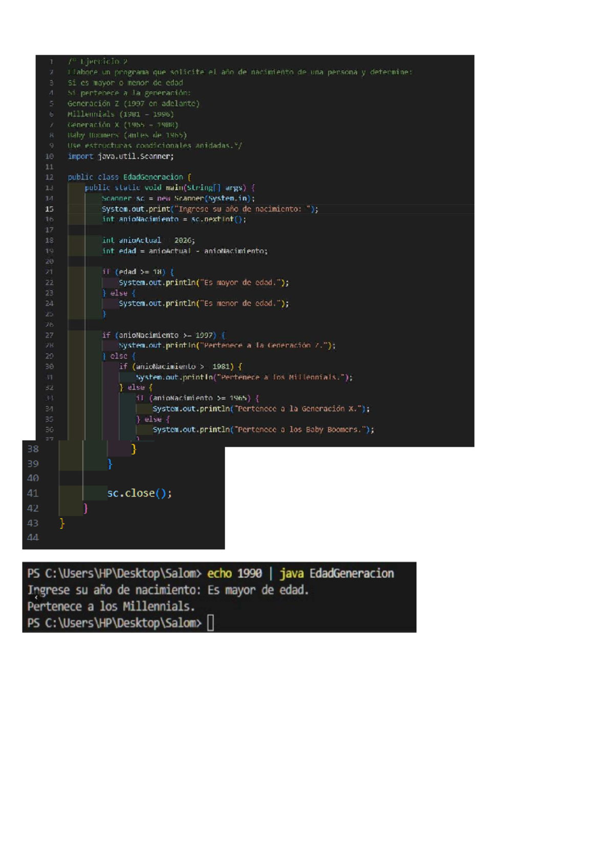Click the "sc.close();" statement
The image size is (614, 868).
[x=139, y=493]
